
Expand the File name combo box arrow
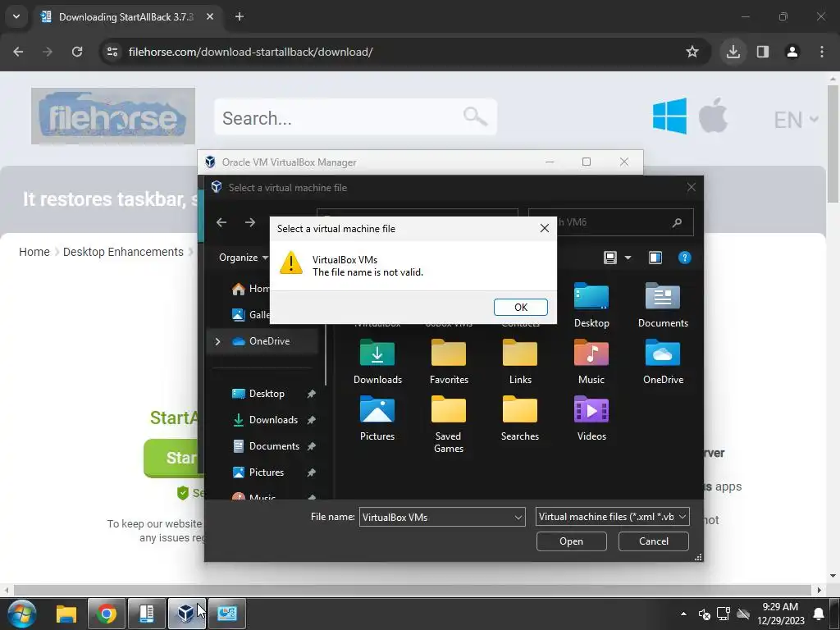click(518, 517)
